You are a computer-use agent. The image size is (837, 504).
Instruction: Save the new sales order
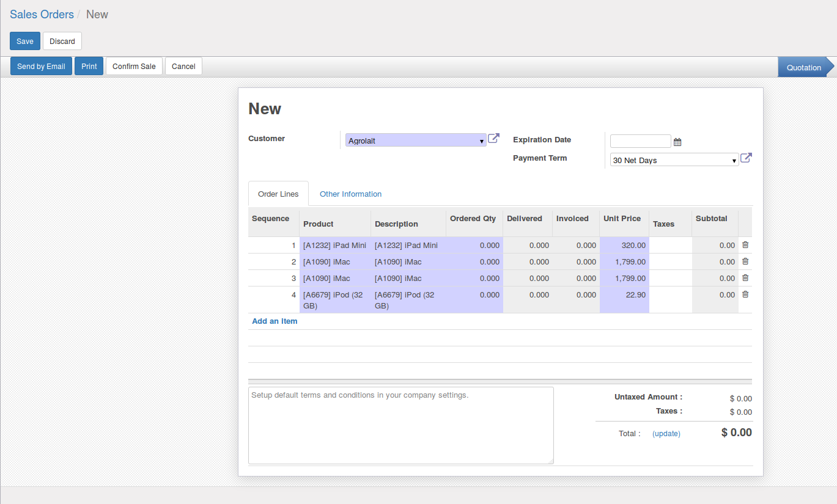tap(25, 41)
